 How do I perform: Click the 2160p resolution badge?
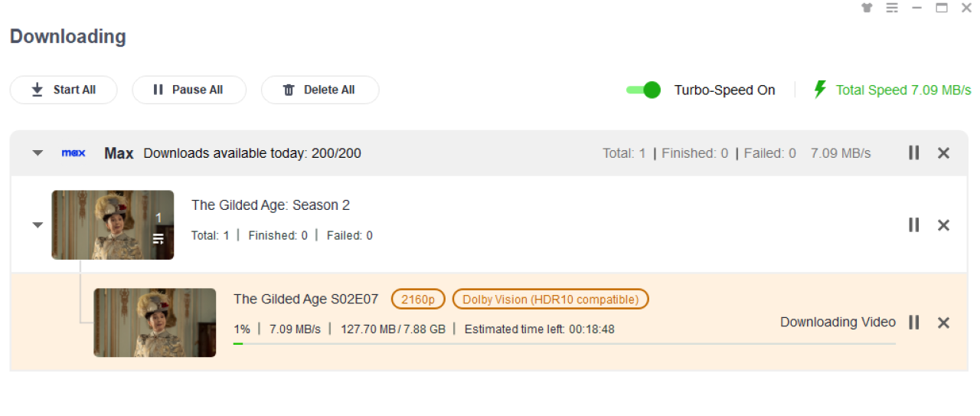pos(418,300)
